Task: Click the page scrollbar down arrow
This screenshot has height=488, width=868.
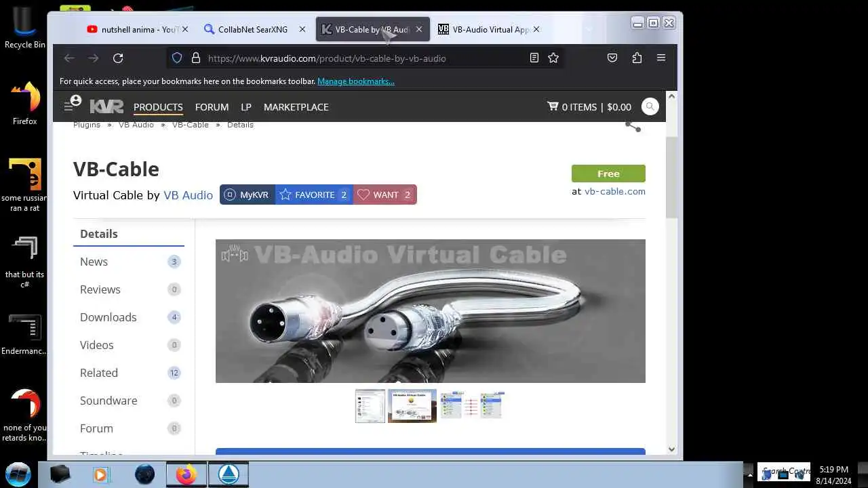Action: 671,449
